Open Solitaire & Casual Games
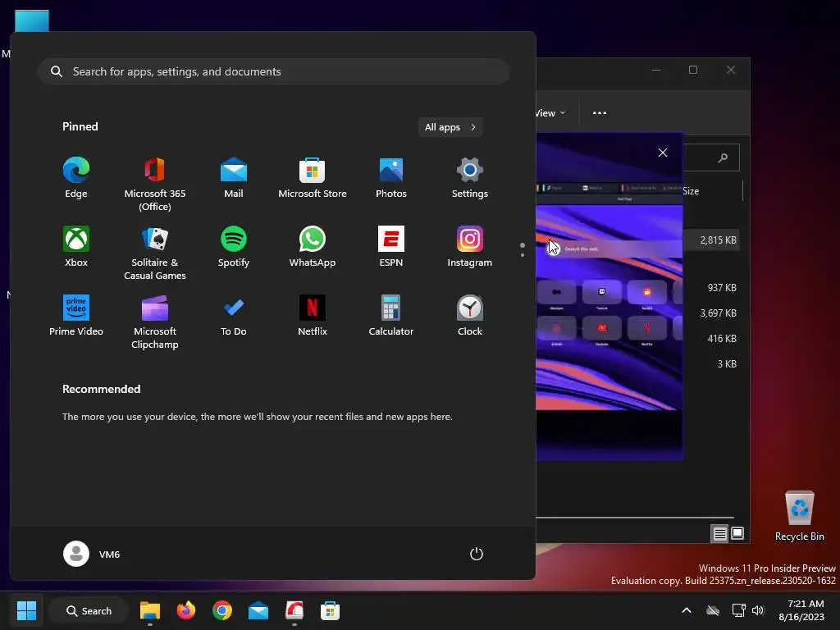Viewport: 840px width, 630px height. (155, 253)
